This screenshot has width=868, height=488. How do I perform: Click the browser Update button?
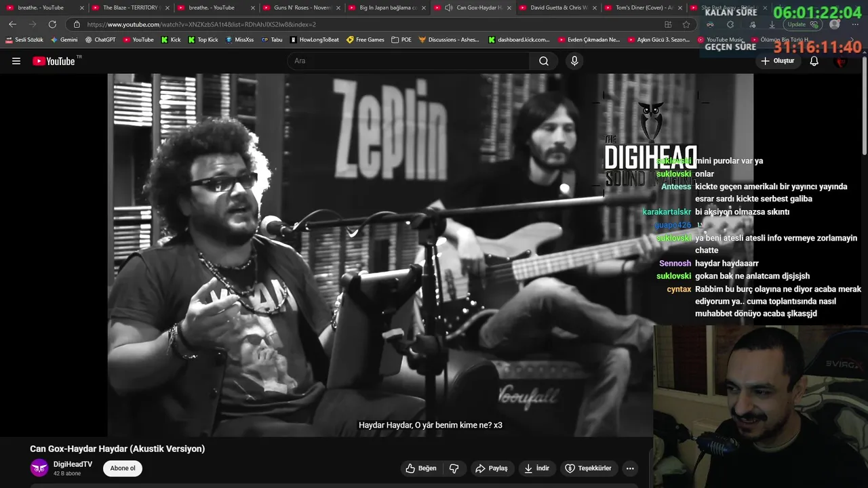(803, 24)
